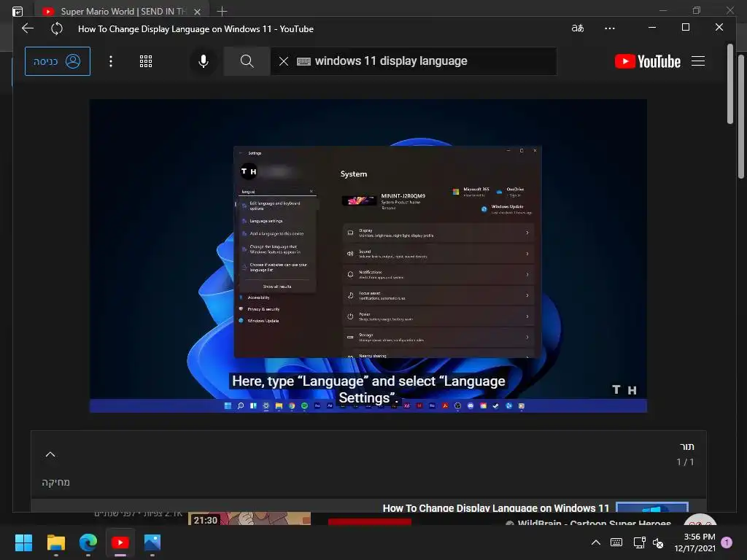Click the touch keyboard tray icon
The image size is (747, 560).
point(616,542)
